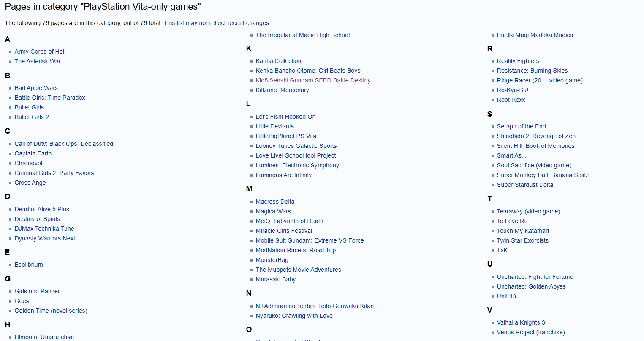Screen dimensions: 644x341
Task: Click Silent Hill: Book of Memories
Action: tap(535, 146)
